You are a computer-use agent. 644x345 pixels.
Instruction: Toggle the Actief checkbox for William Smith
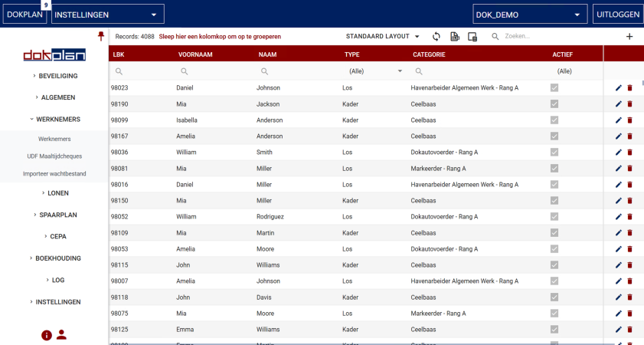554,153
